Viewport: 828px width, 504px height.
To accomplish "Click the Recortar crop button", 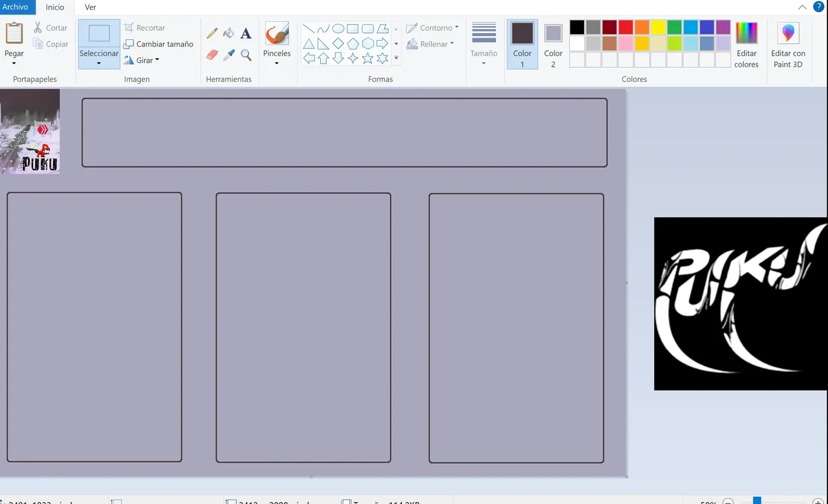I will point(144,28).
